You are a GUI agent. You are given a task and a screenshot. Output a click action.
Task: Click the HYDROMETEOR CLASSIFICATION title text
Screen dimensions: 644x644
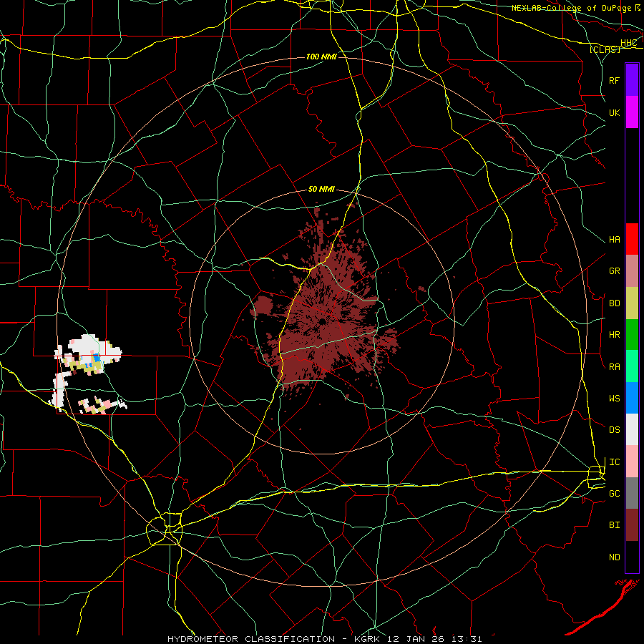coord(251,639)
